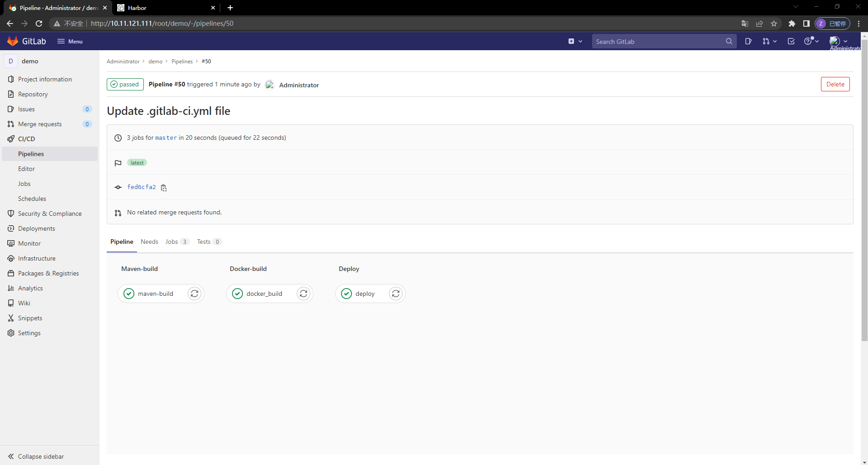Open the Issues icon in top navbar

pos(748,41)
